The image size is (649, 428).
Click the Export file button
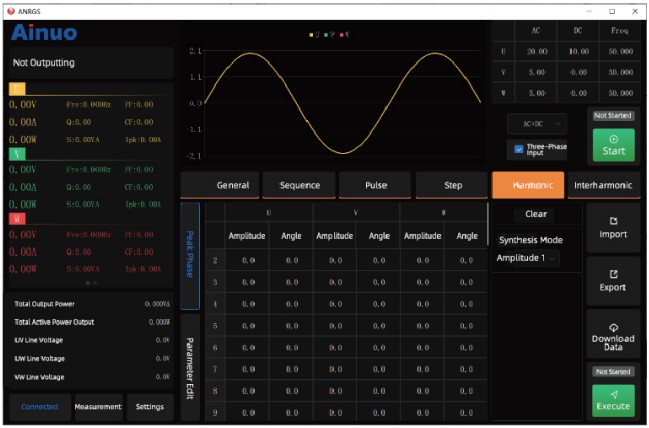(x=613, y=280)
